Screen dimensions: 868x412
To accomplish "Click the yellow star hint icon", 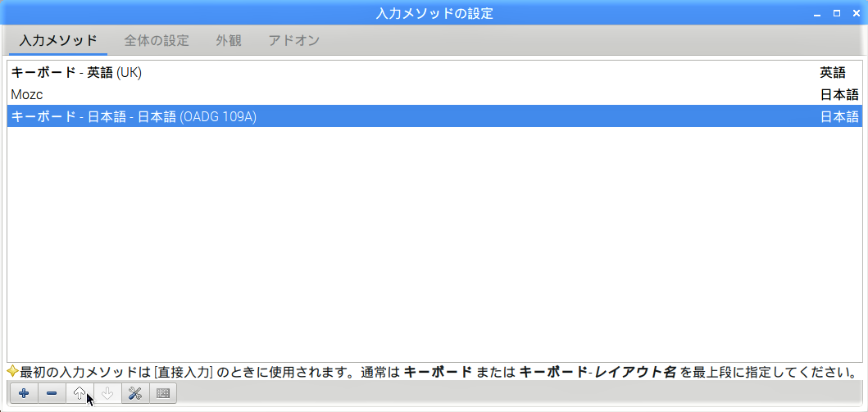I will coord(12,372).
